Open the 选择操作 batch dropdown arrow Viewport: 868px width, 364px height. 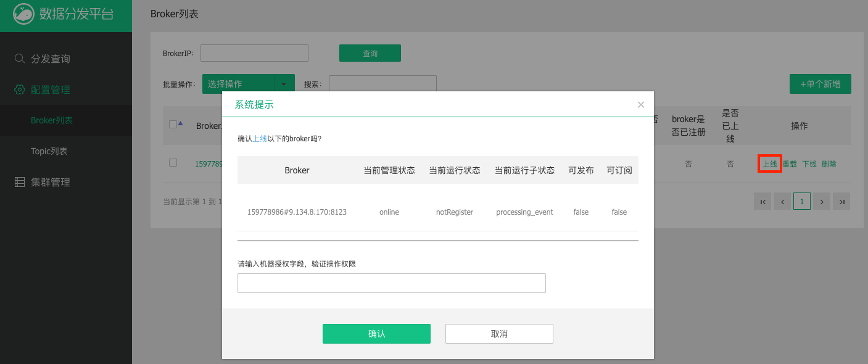point(284,84)
